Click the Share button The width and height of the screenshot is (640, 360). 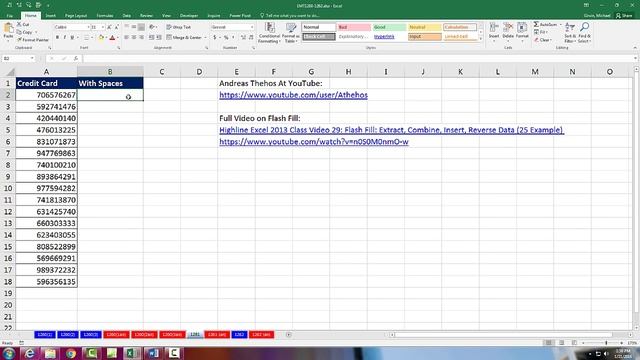tap(624, 16)
